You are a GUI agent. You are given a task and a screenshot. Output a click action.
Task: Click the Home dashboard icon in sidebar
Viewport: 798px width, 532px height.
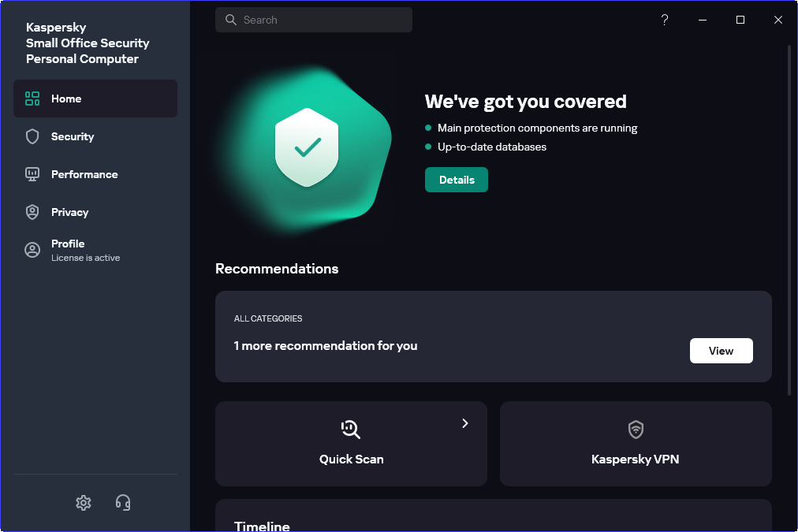pyautogui.click(x=32, y=99)
